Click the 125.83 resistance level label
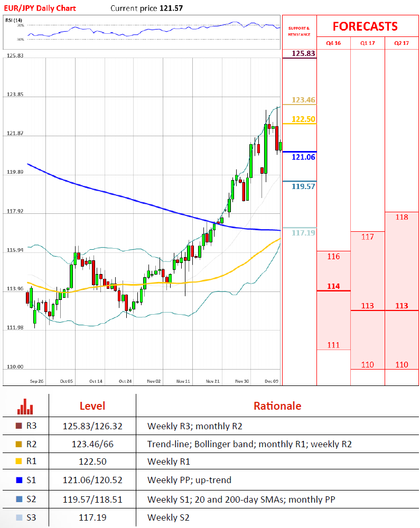The height and width of the screenshot is (528, 420). (x=303, y=53)
